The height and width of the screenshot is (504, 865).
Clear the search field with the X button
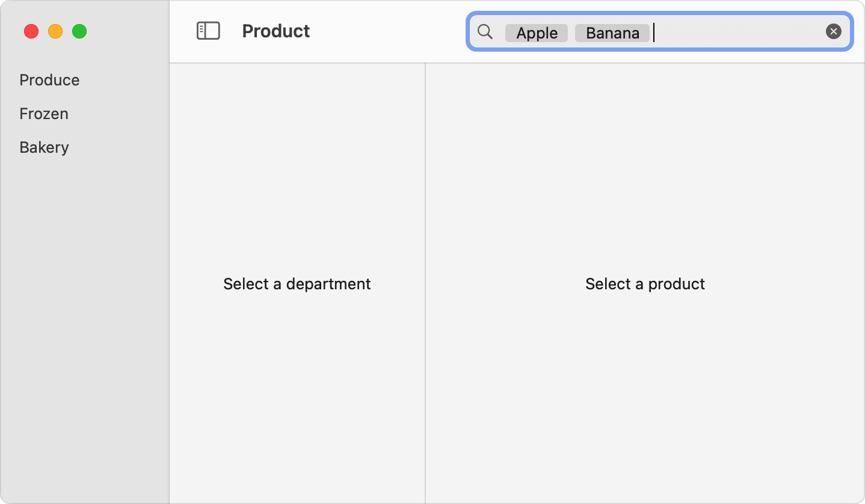click(833, 32)
